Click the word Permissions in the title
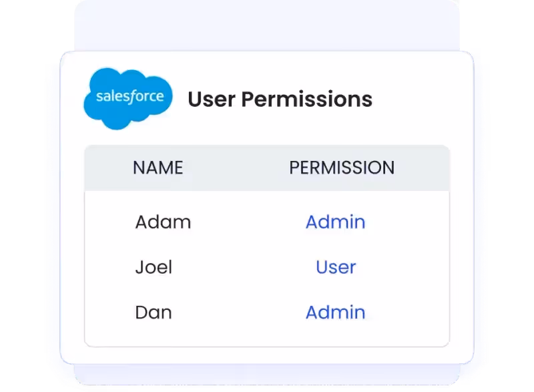The height and width of the screenshot is (392, 534). coord(307,99)
